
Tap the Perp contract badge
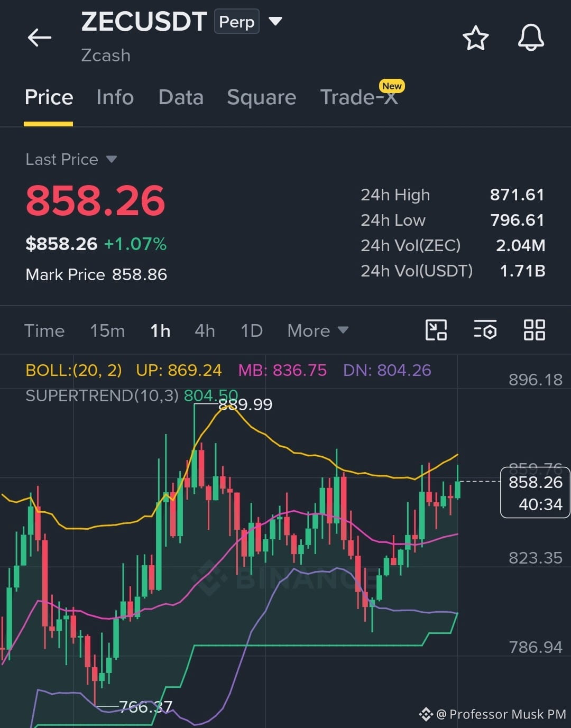click(237, 22)
